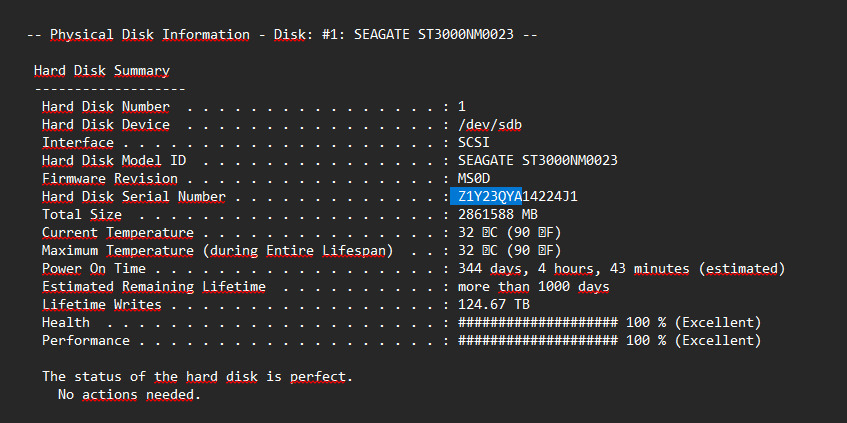Screen dimensions: 847x423
Task: Click the Hard Disk Serial Number label
Action: pos(133,197)
